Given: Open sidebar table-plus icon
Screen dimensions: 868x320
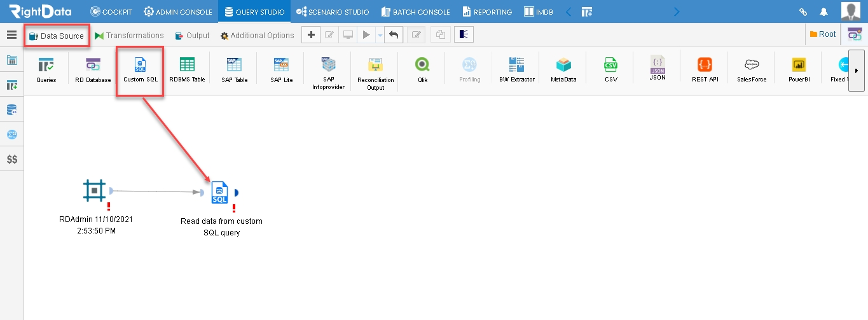Looking at the screenshot, I should (12, 85).
